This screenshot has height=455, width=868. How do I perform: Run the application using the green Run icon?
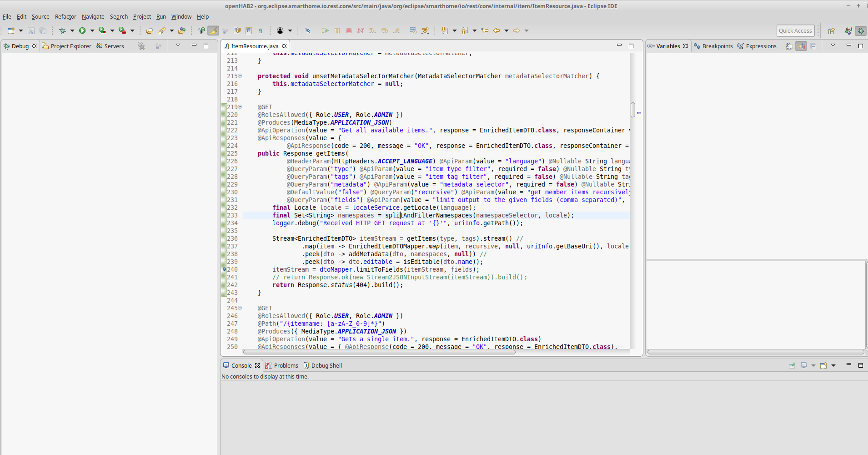coord(83,30)
